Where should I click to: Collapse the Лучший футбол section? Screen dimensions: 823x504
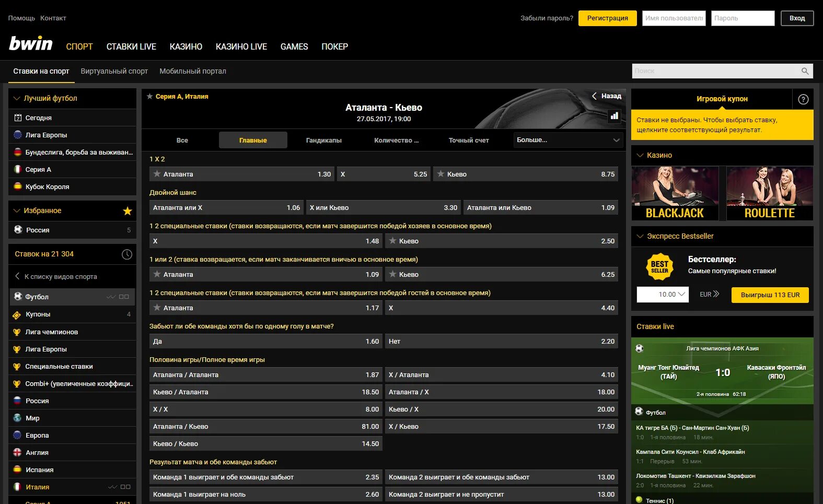coord(17,98)
